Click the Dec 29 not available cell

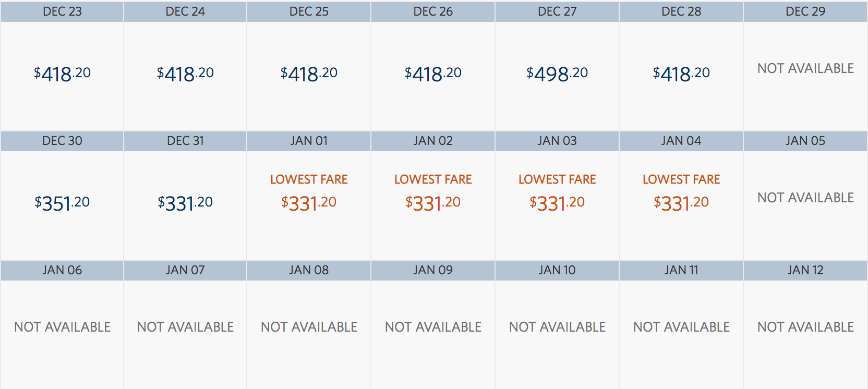click(x=805, y=68)
